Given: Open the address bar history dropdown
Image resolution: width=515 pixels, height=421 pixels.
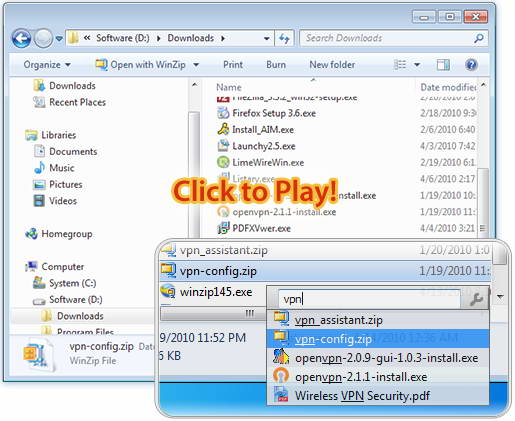Looking at the screenshot, I should (267, 39).
